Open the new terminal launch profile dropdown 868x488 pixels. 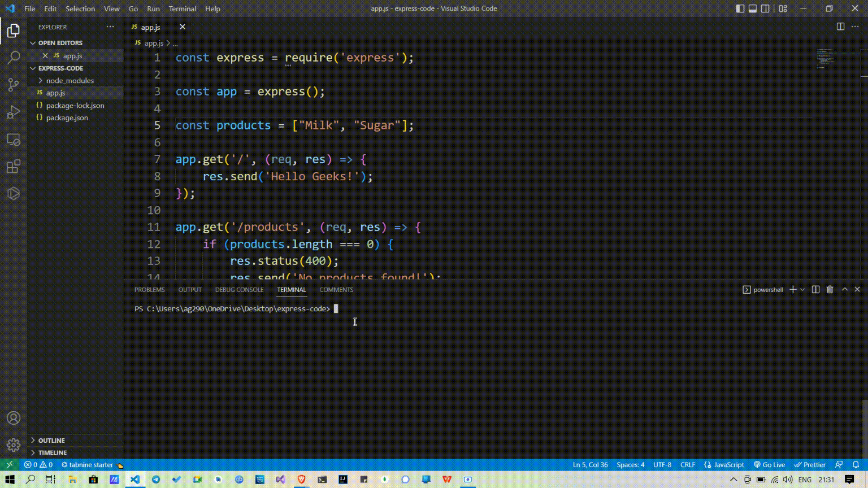(x=802, y=290)
